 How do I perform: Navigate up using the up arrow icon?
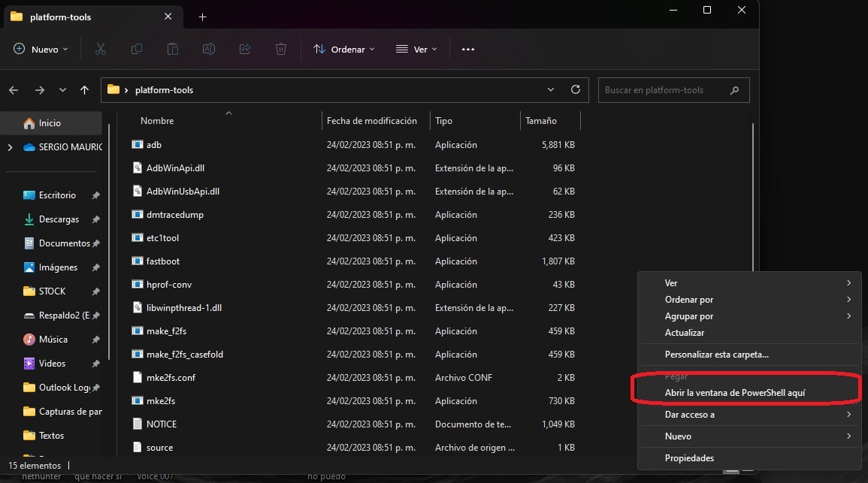point(84,89)
